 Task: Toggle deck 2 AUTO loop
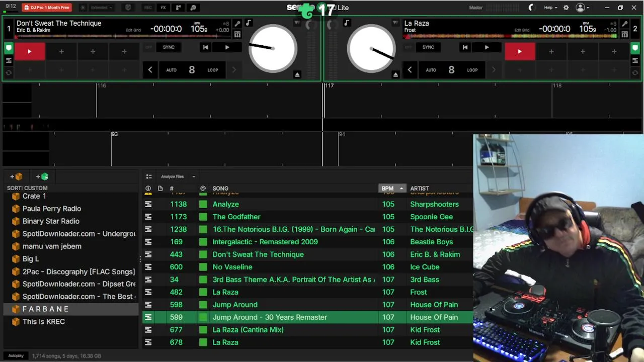[431, 70]
